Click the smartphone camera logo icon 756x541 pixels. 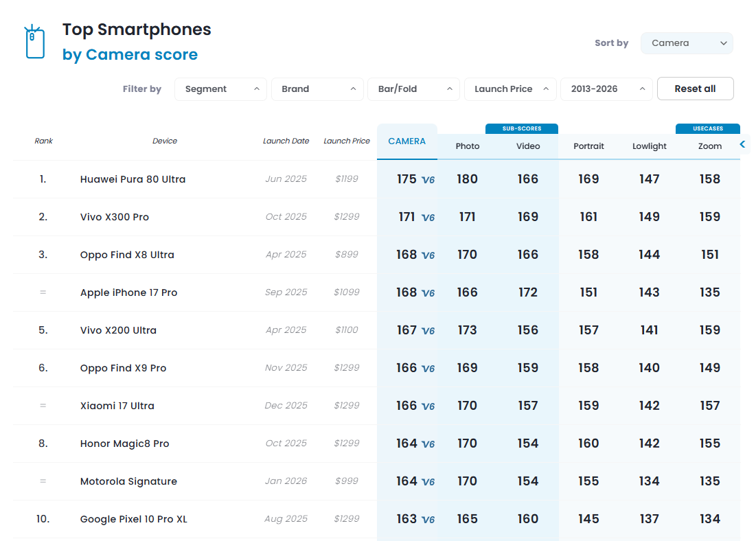click(x=34, y=43)
